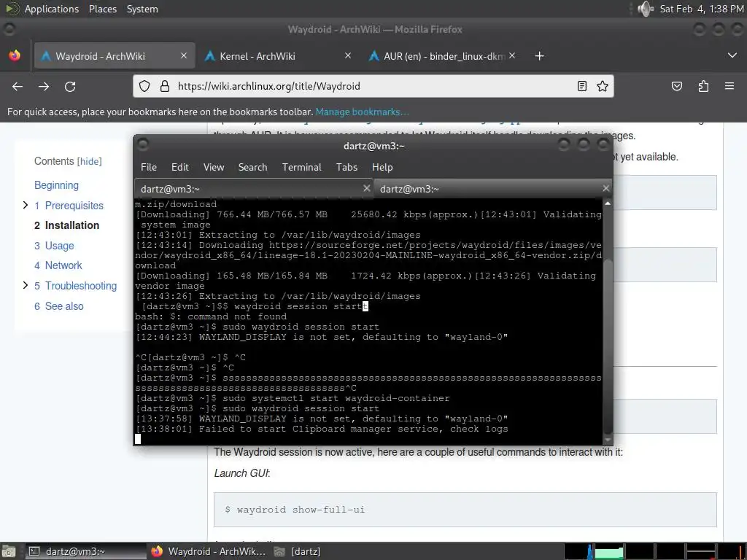List all tabs with chevron button
This screenshot has width=747, height=560.
pyautogui.click(x=732, y=55)
